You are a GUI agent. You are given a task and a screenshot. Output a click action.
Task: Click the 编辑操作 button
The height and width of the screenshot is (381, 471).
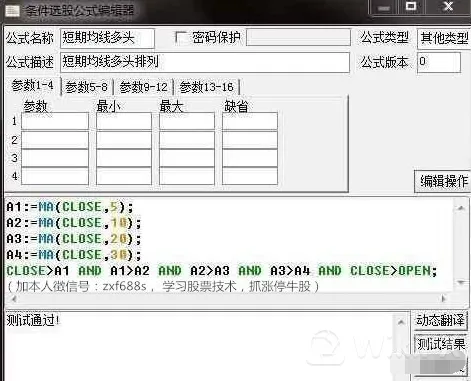tap(443, 181)
